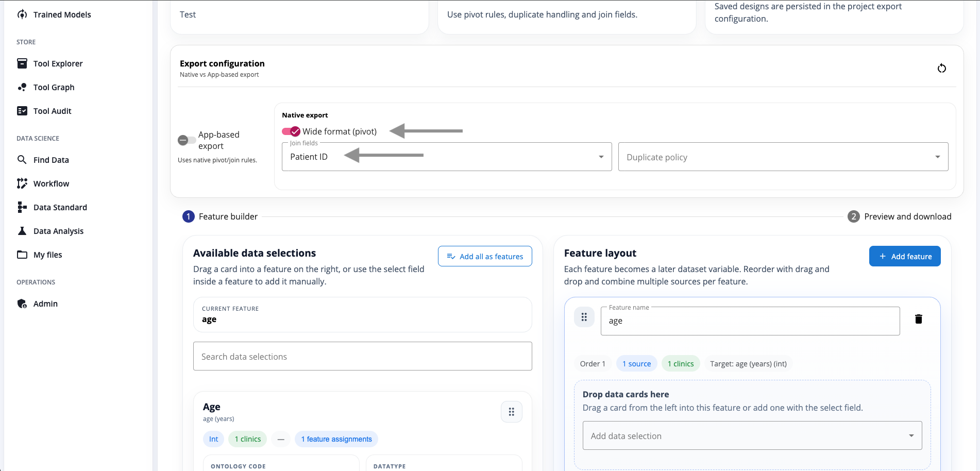Screen dimensions: 980x471
Task: Focus the Search data selections field
Action: tap(363, 356)
